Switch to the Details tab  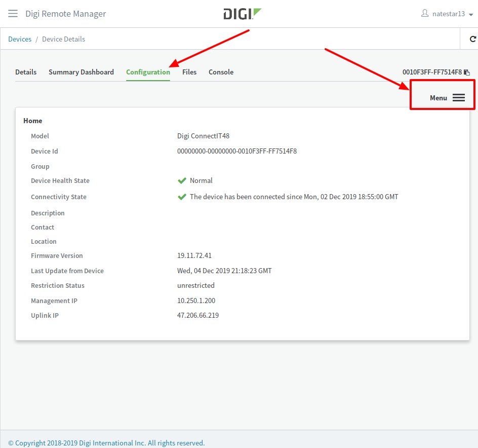(26, 72)
